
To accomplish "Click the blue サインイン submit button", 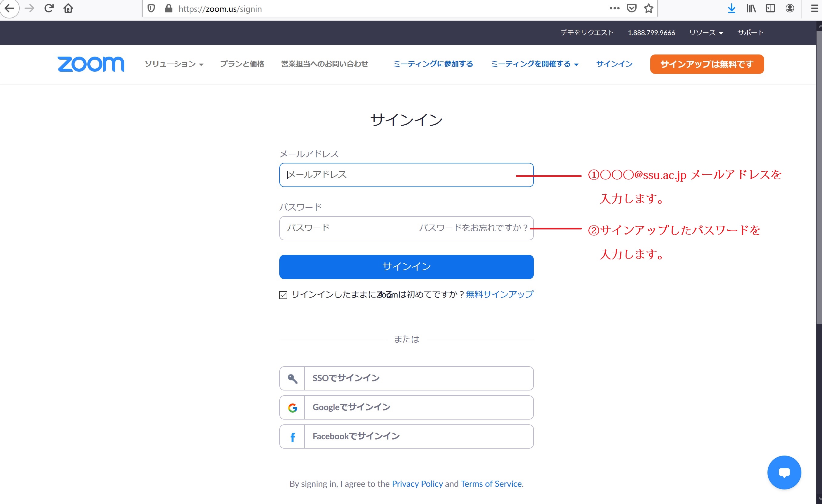I will [x=406, y=267].
